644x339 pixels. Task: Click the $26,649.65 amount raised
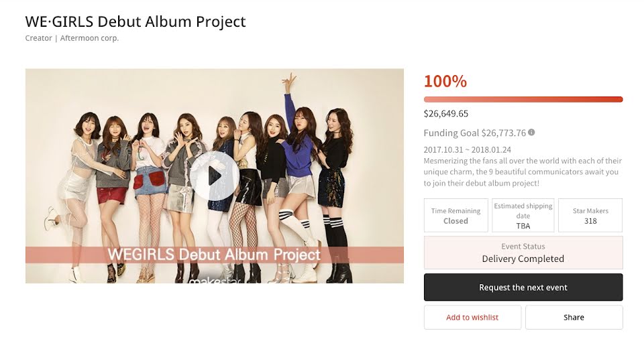click(x=446, y=114)
